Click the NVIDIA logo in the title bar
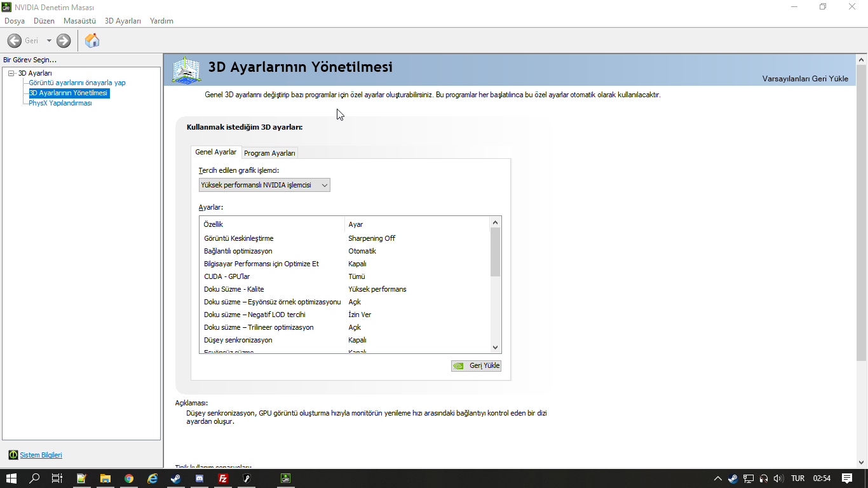The height and width of the screenshot is (488, 868). coord(7,7)
